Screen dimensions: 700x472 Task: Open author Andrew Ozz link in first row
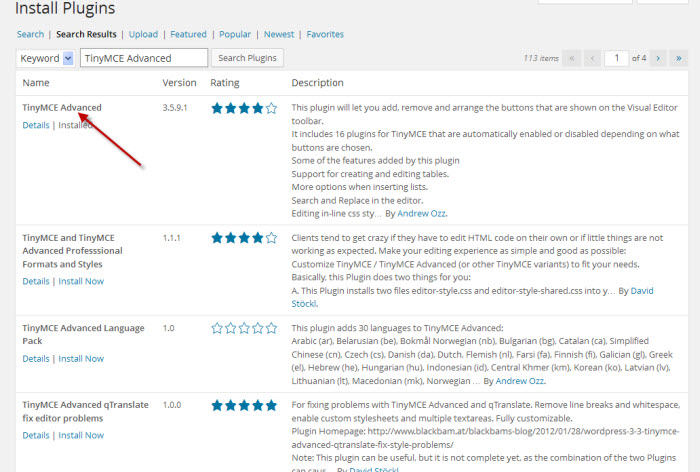click(x=421, y=213)
